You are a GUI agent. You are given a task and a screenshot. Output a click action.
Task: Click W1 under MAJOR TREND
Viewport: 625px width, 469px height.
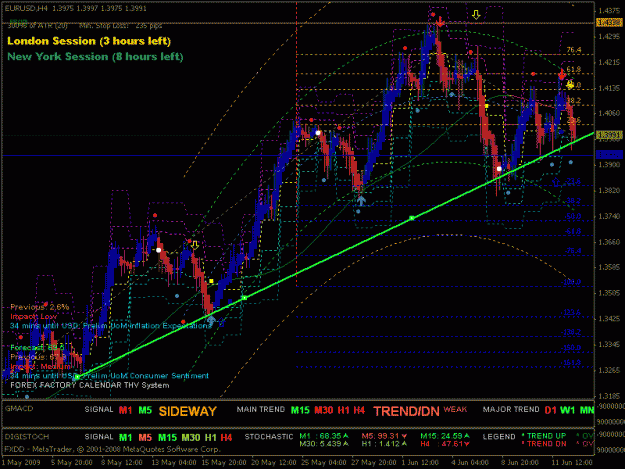click(x=568, y=410)
